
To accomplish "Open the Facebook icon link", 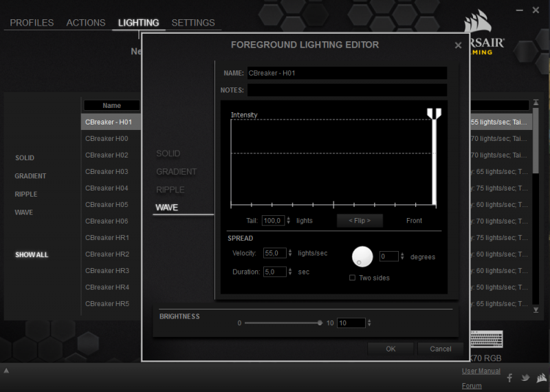I will coord(509,378).
